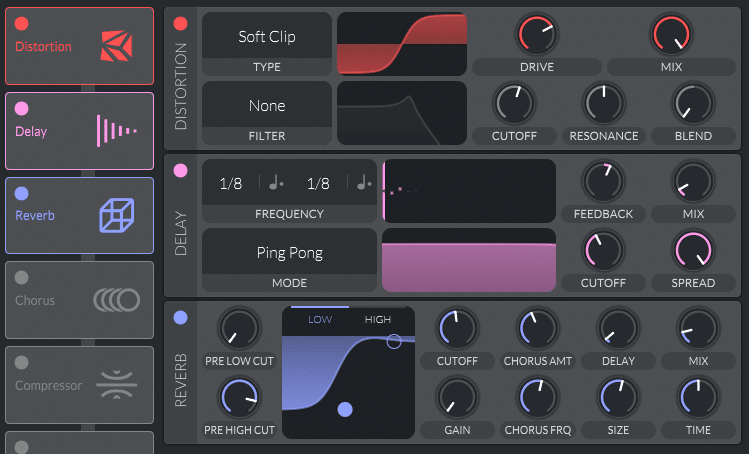
Task: Enable the Chorus effect in the sidebar
Action: (21, 278)
